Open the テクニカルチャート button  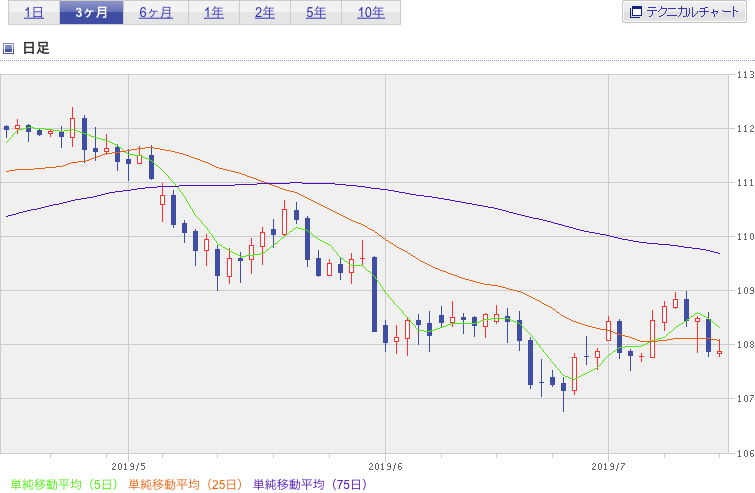click(684, 12)
